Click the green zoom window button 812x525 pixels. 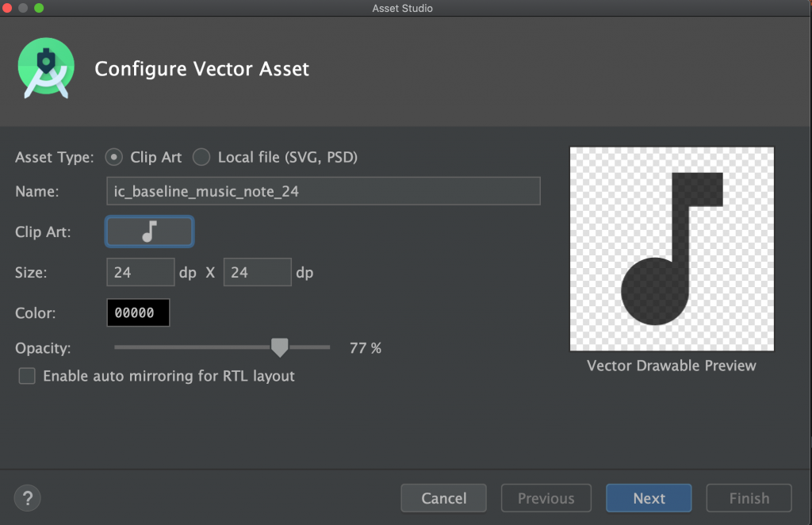click(x=39, y=8)
